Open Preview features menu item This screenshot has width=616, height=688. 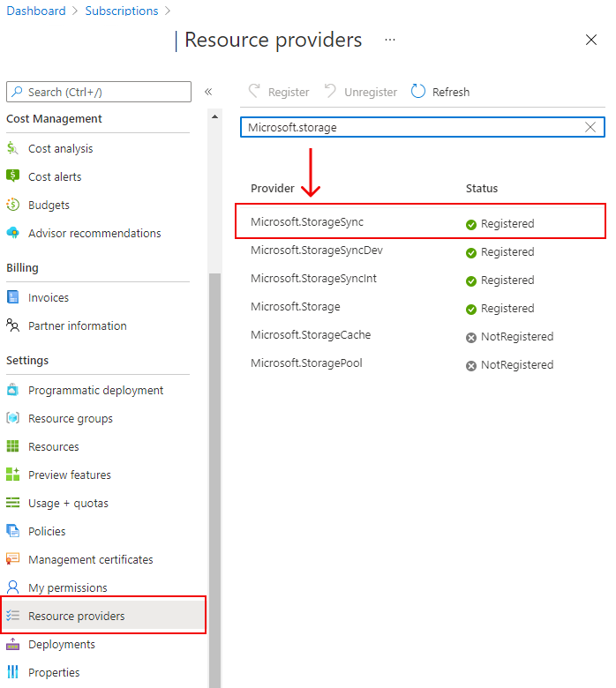point(70,475)
